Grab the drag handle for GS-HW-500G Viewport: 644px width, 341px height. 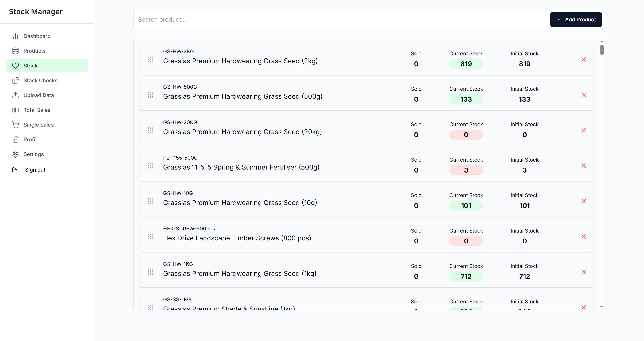[x=151, y=95]
